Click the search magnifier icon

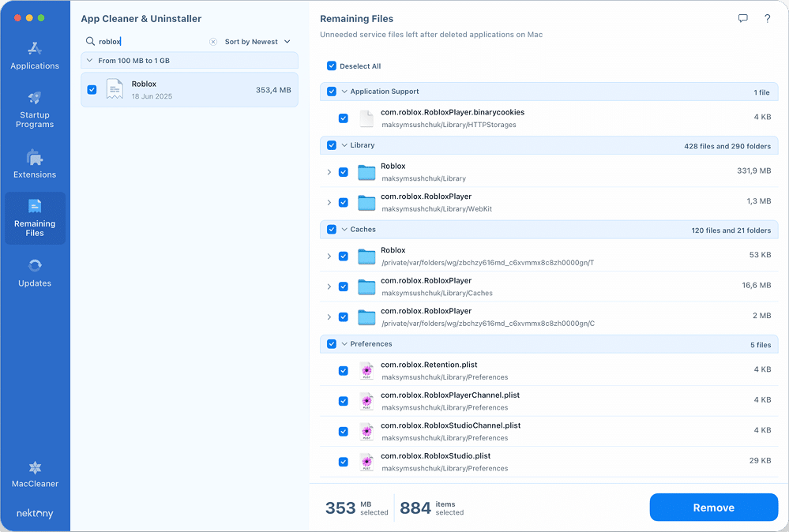(90, 41)
